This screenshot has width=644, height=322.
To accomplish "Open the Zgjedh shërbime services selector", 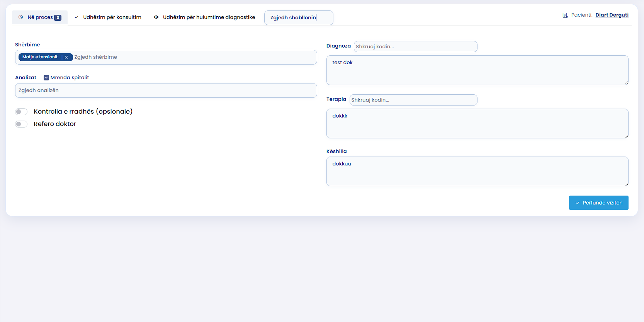I will coord(193,57).
